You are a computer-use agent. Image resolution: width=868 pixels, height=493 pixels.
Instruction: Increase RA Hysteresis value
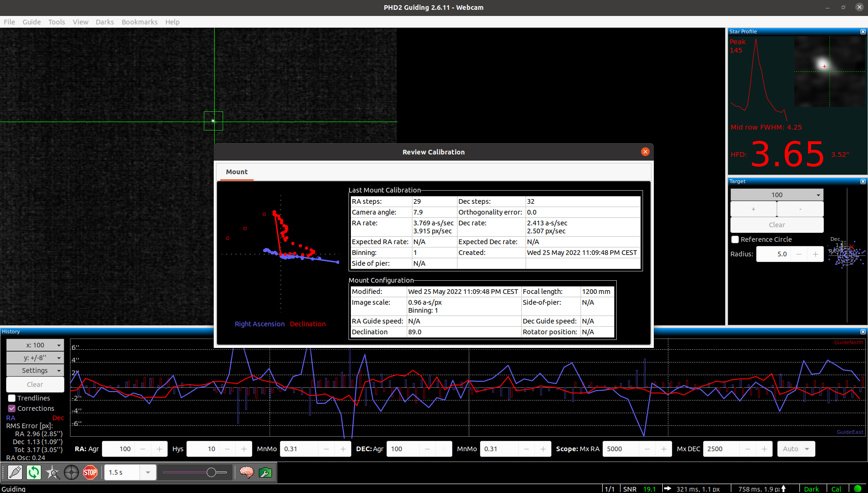point(244,449)
